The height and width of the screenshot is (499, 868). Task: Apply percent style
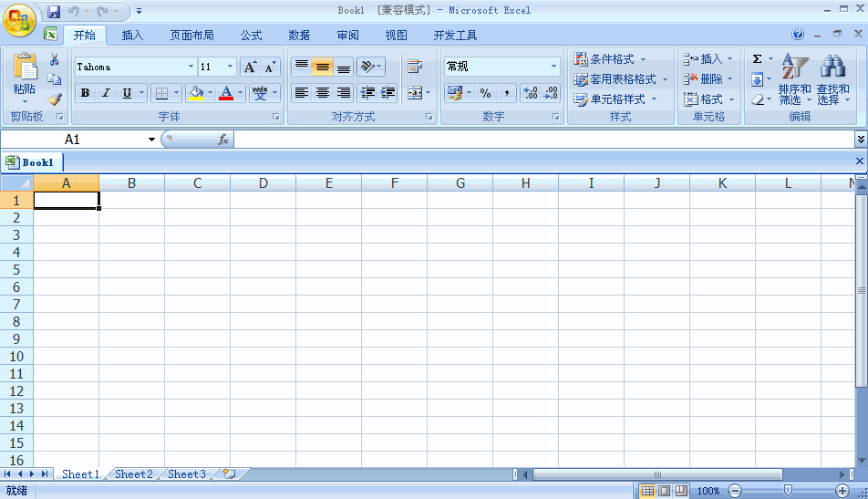coord(485,93)
